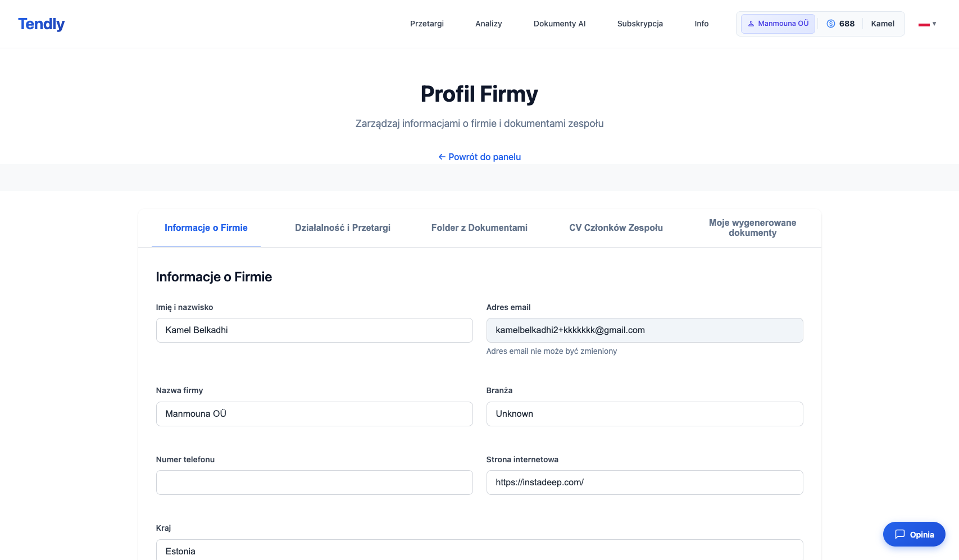Go to Przetargi in the top navigation
This screenshot has width=959, height=560.
tap(427, 24)
